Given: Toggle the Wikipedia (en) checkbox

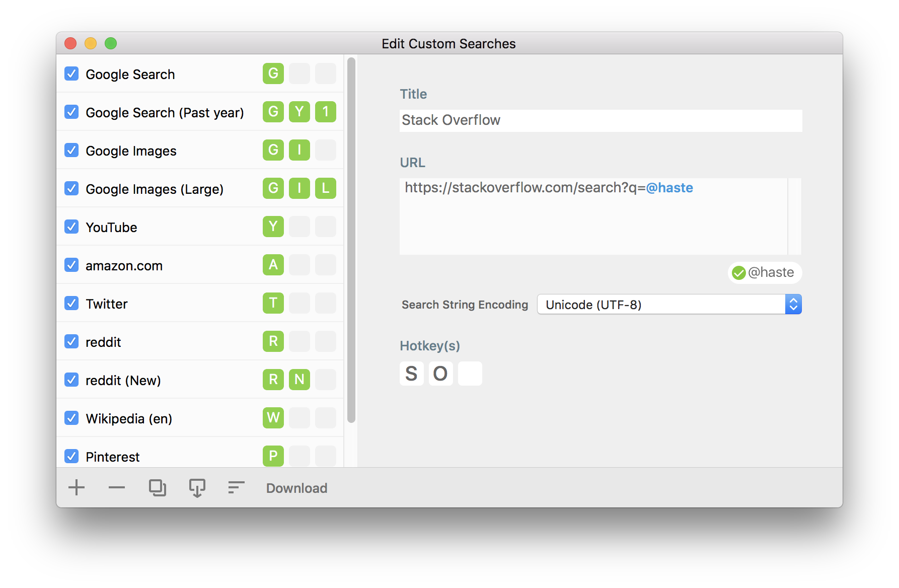Looking at the screenshot, I should point(71,418).
